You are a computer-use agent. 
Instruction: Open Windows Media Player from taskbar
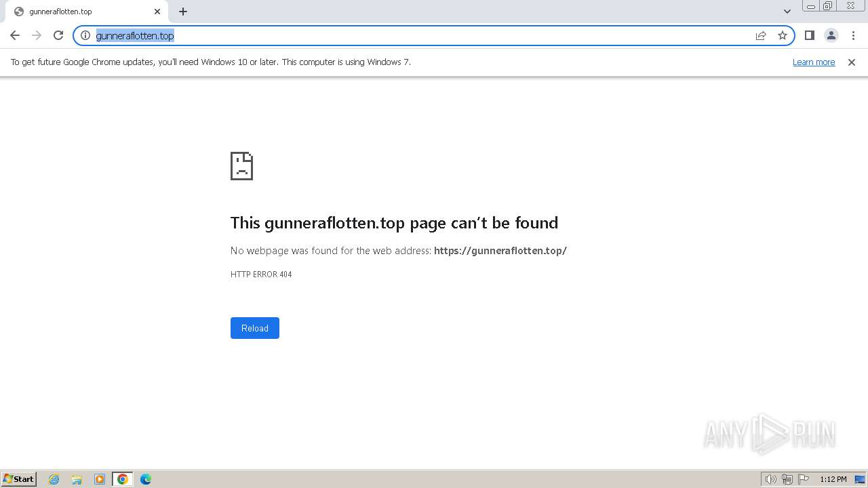tap(100, 479)
